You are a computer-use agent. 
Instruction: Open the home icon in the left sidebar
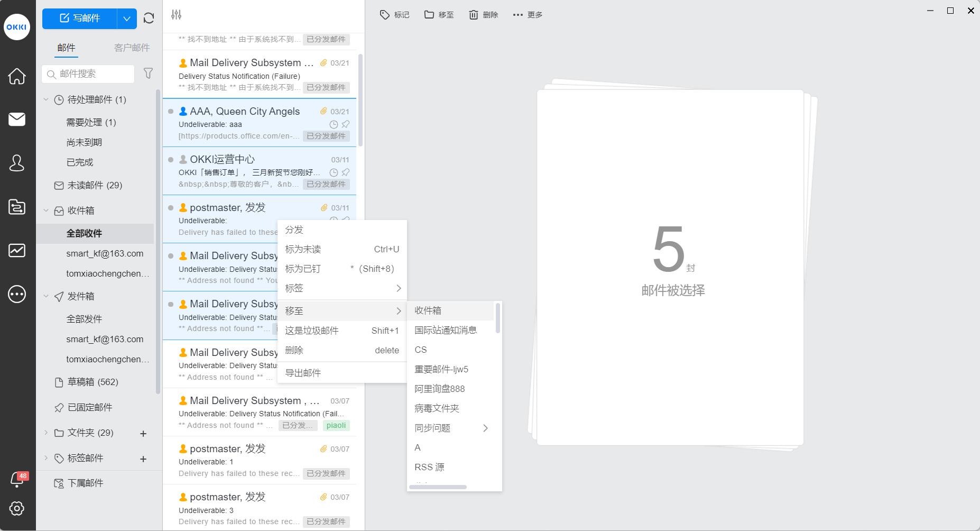(x=17, y=76)
